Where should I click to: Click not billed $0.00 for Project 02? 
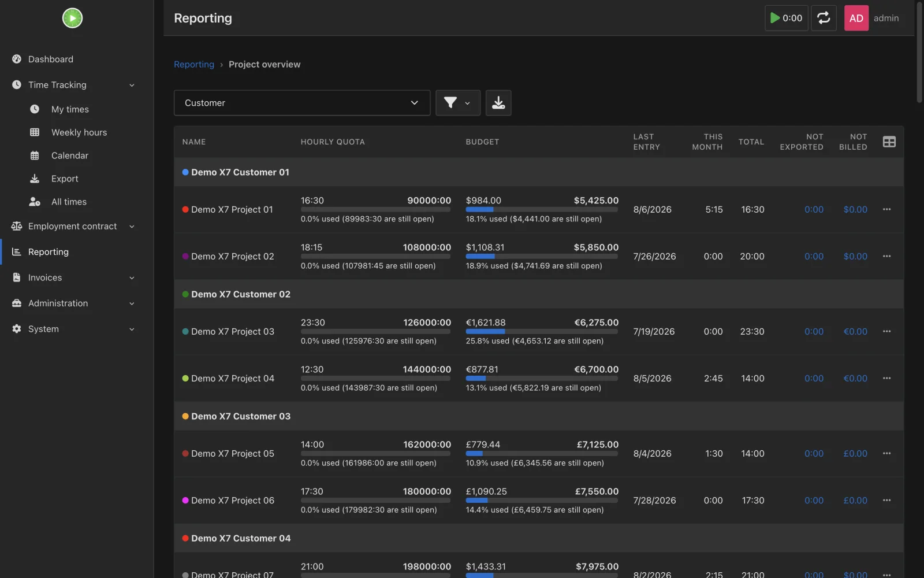pos(855,256)
